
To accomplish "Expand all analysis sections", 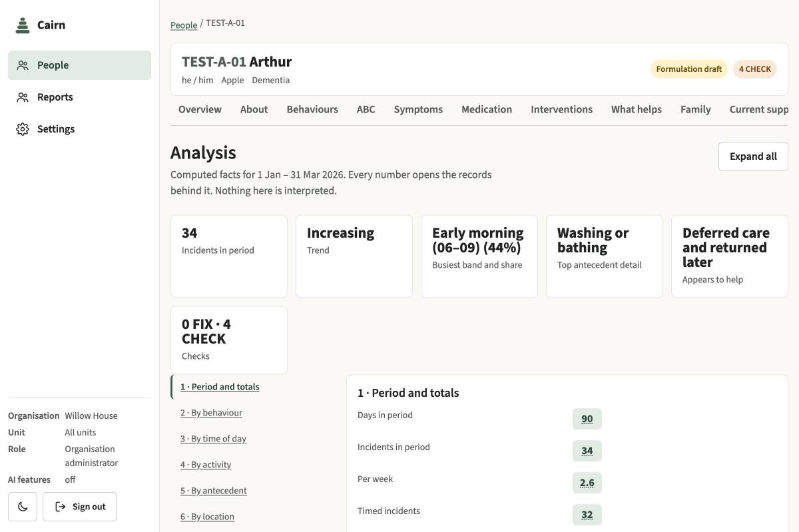I will tap(753, 156).
